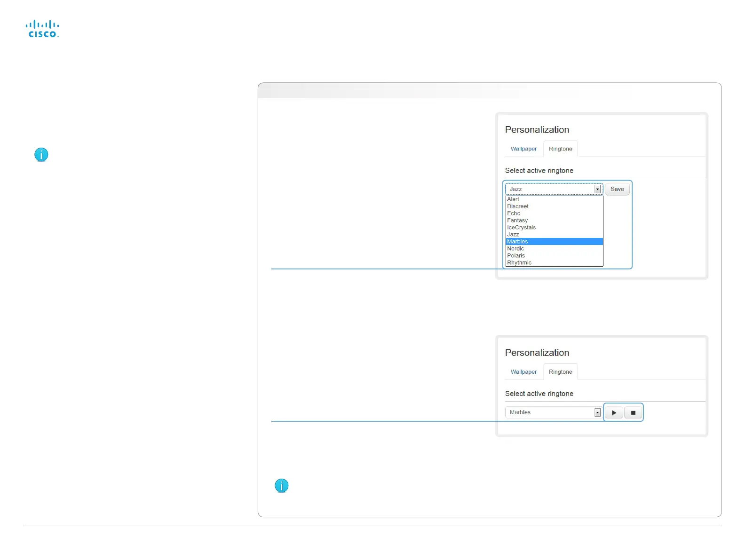Screen dimensions: 745x560
Task: Pick Polaris in the ringtone list
Action: coord(554,255)
